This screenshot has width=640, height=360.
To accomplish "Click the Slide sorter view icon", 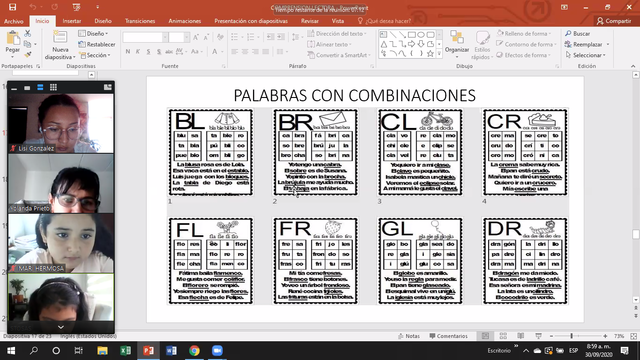I will point(503,336).
